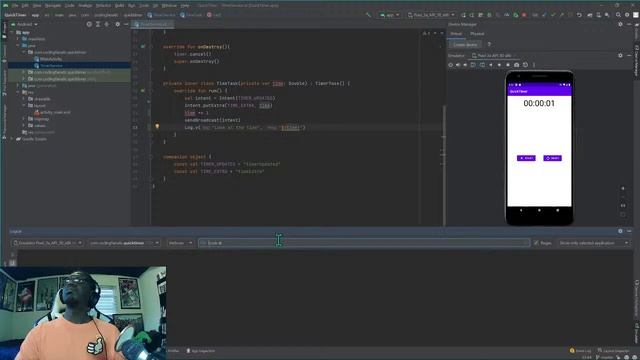This screenshot has height=360, width=640.
Task: Collapse the app module tree node
Action: click(12, 32)
